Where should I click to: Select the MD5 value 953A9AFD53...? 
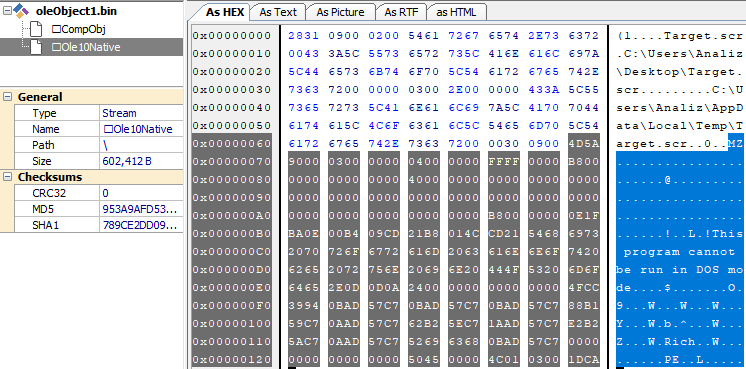pos(141,209)
